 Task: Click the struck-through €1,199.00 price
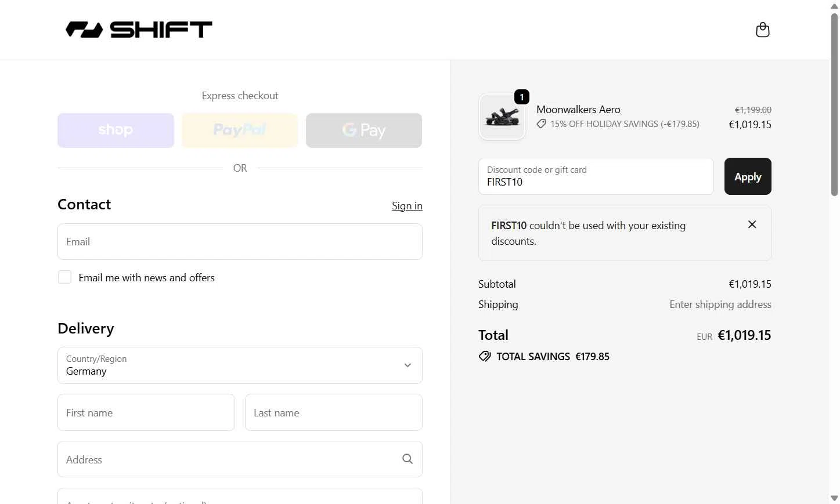tap(753, 110)
